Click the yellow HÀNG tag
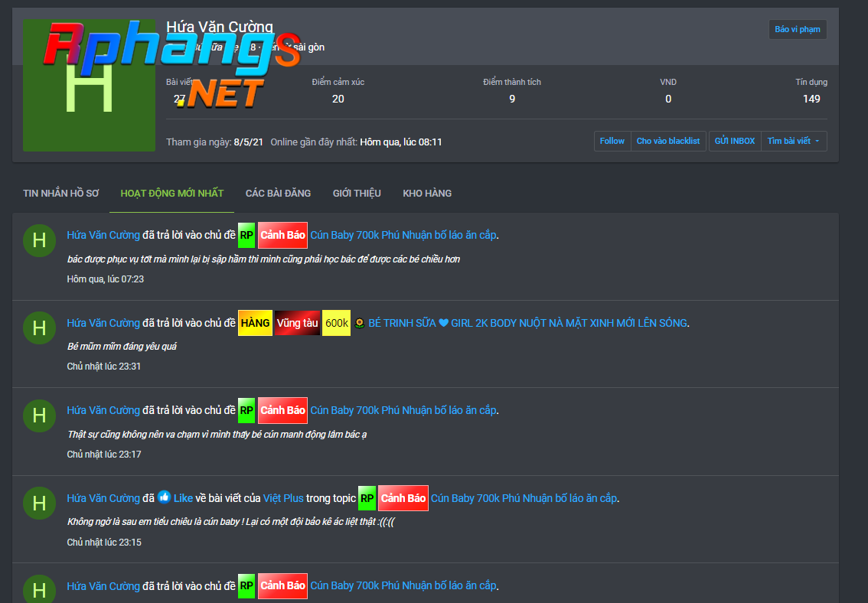Viewport: 868px width, 603px height. click(x=255, y=323)
